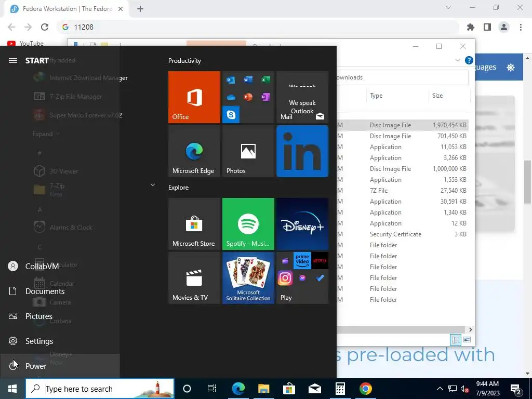Open File Explorer from the taskbar
The height and width of the screenshot is (399, 532).
pyautogui.click(x=263, y=389)
